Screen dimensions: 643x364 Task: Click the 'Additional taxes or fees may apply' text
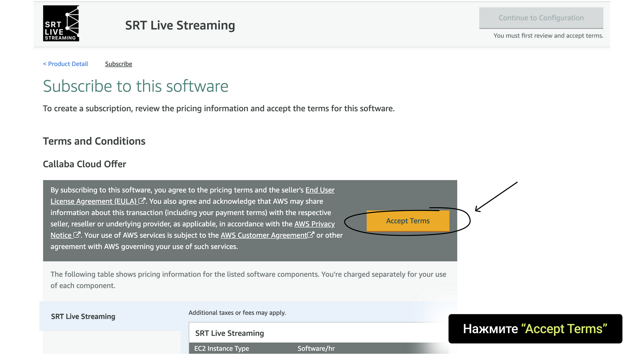[x=237, y=313]
